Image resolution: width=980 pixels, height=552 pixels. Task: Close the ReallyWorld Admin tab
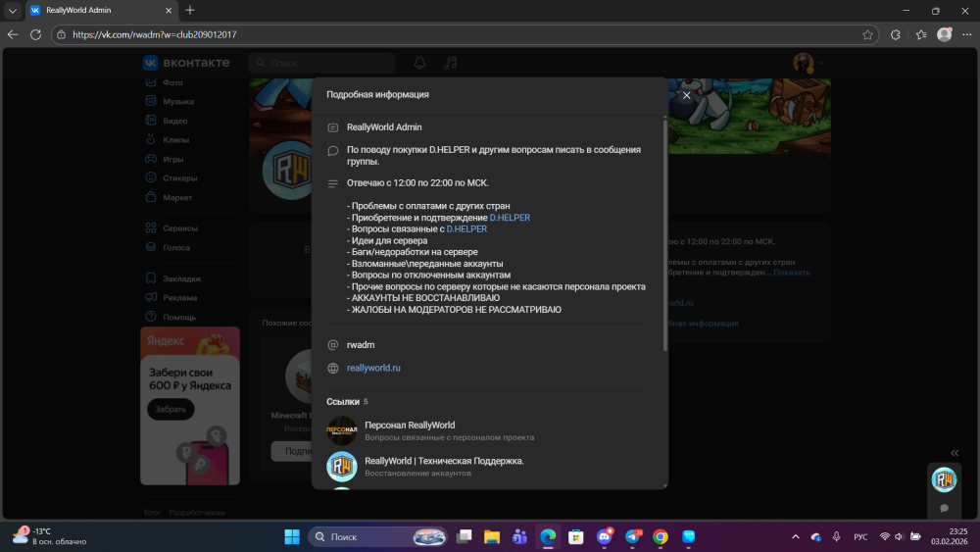[169, 10]
